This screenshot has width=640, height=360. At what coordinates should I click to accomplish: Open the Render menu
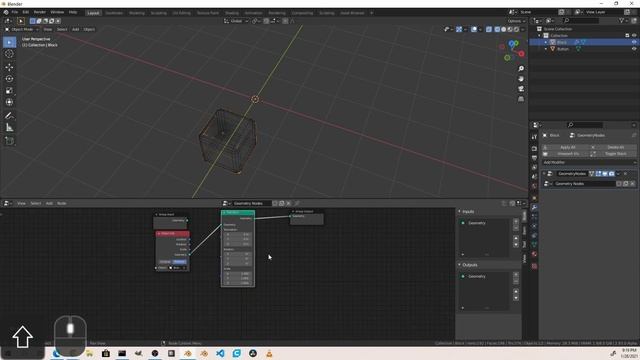pos(40,13)
